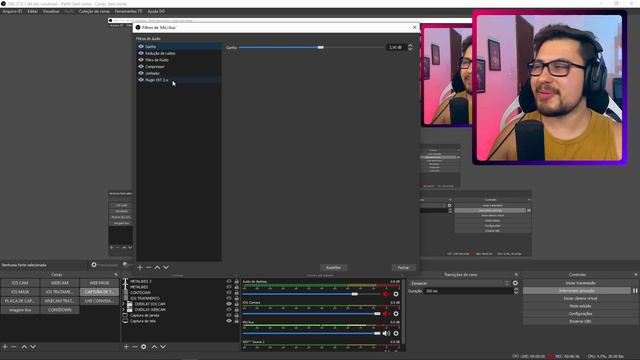Open the Visualizar menu
640x360 pixels.
point(51,11)
